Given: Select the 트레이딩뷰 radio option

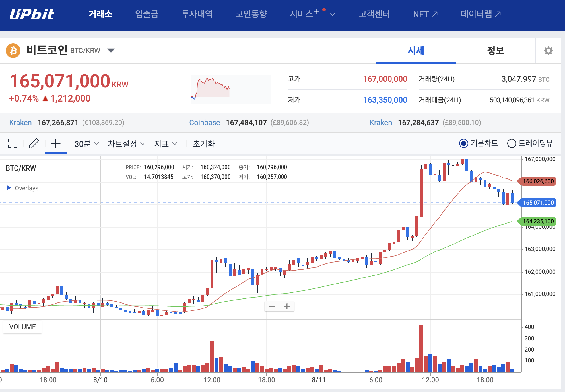Looking at the screenshot, I should (x=512, y=143).
